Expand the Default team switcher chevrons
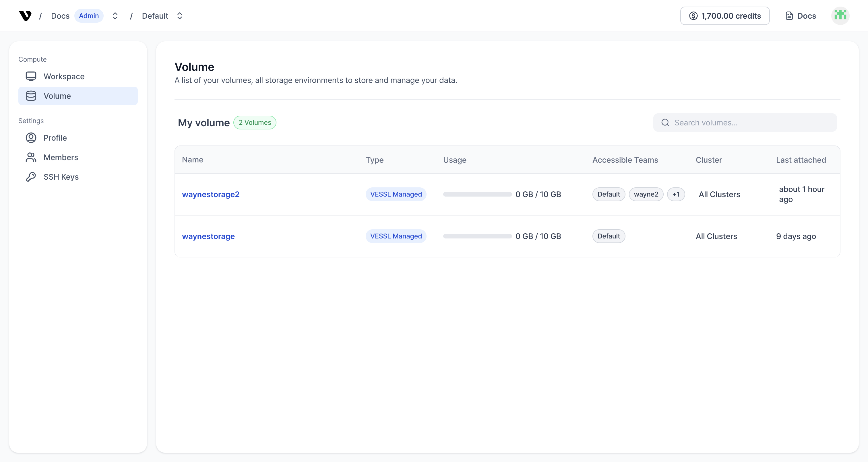 180,16
